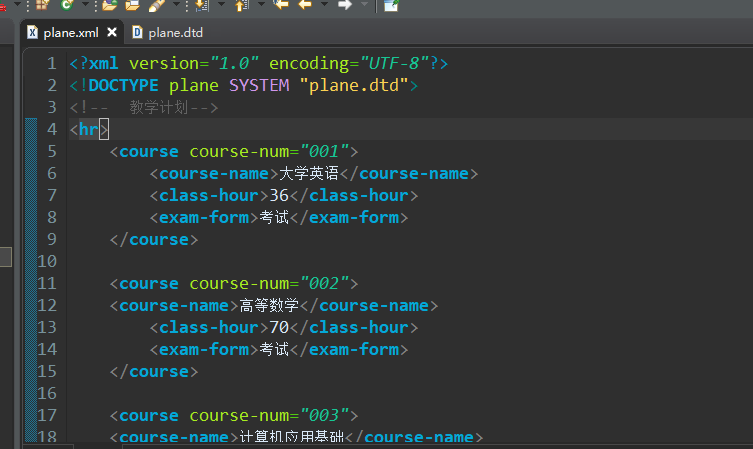
Task: Open the leftmost toolbar dropdown arrow
Action: pyautogui.click(x=17, y=4)
